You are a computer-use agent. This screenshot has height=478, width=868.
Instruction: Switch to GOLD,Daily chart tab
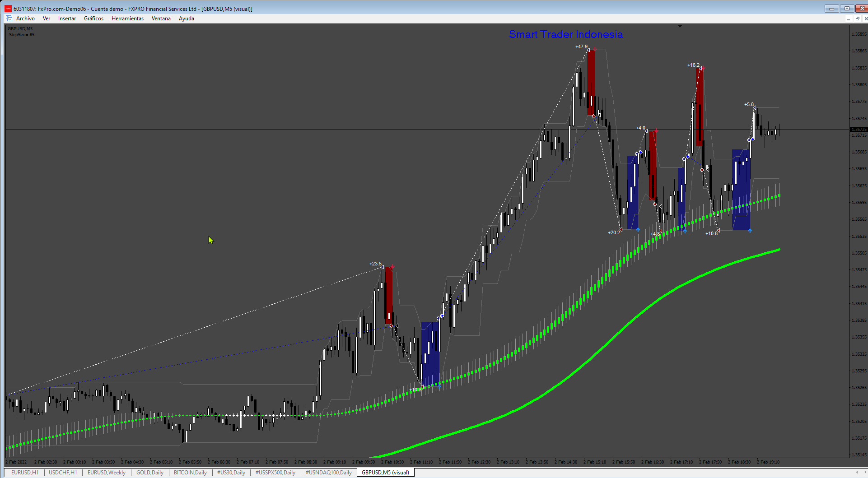[150, 473]
